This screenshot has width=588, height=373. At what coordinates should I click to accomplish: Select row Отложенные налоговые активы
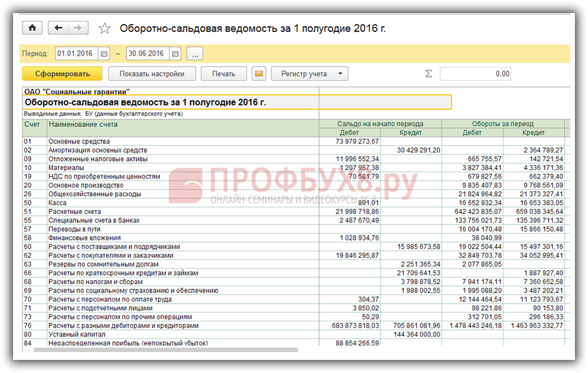coord(296,159)
